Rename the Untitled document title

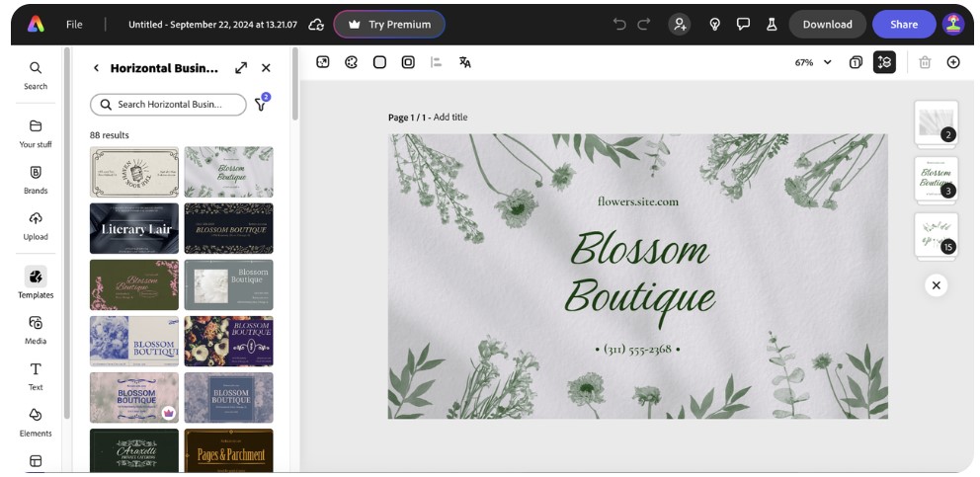(x=212, y=25)
